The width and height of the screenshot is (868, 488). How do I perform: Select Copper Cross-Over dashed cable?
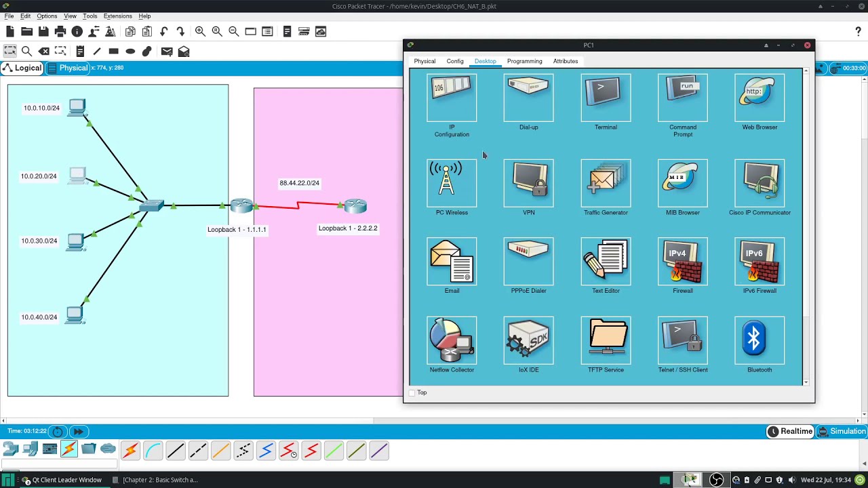(198, 450)
